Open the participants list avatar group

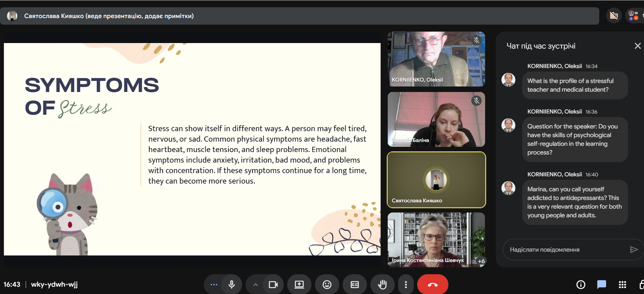point(634,16)
